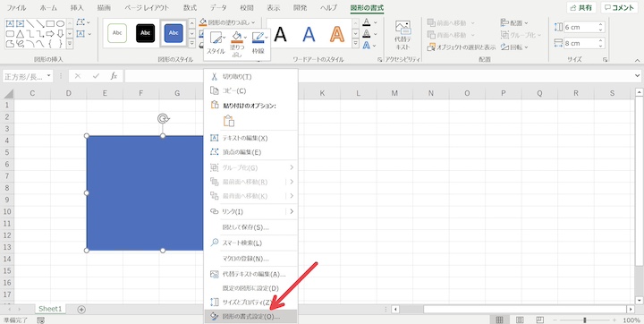644x324 pixels.
Task: Choose 頂点の編集(E) in context menu
Action: (x=250, y=152)
